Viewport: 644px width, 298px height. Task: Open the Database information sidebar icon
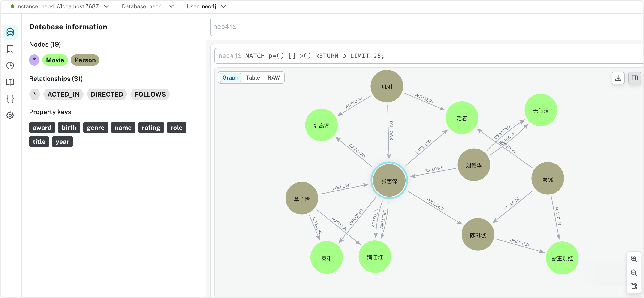coord(10,32)
